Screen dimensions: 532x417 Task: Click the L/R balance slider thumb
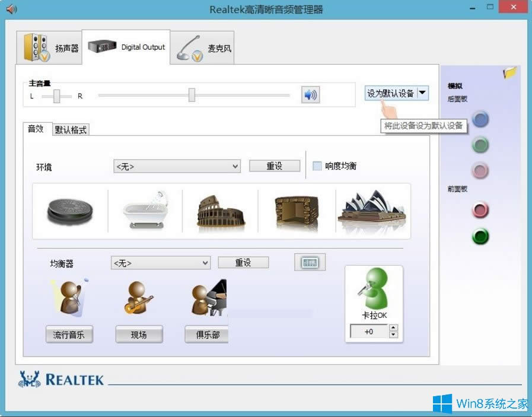57,96
